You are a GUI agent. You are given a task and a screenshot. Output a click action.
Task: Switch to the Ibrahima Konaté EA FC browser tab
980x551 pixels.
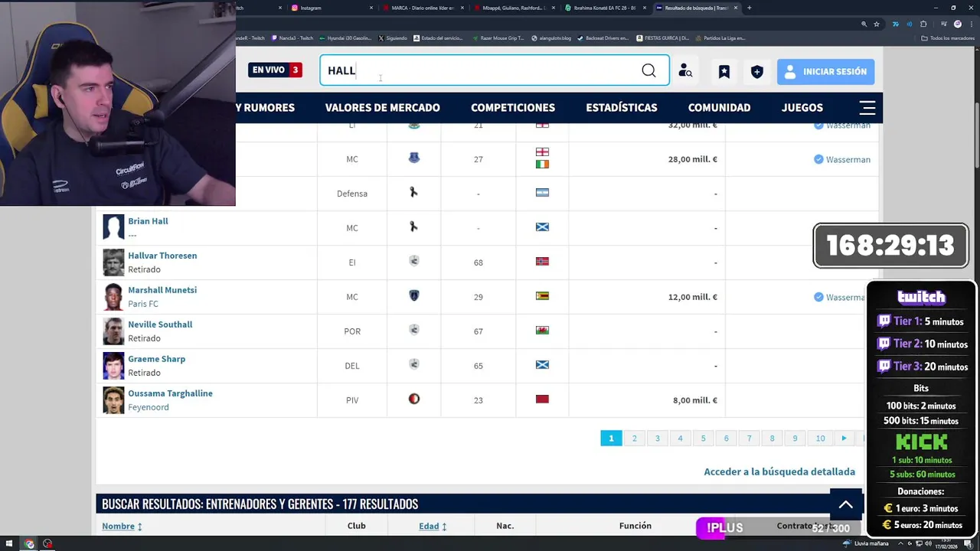[x=605, y=8]
